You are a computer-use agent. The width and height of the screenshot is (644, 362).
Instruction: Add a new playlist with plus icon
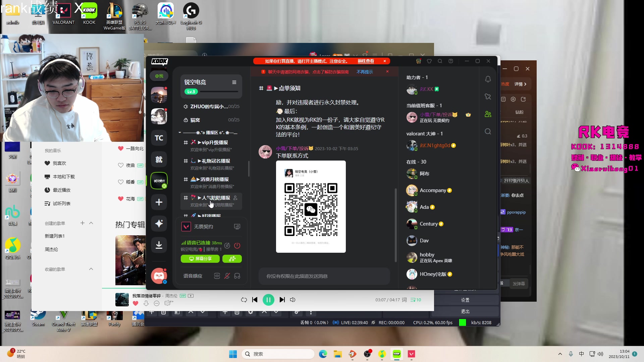[83, 223]
